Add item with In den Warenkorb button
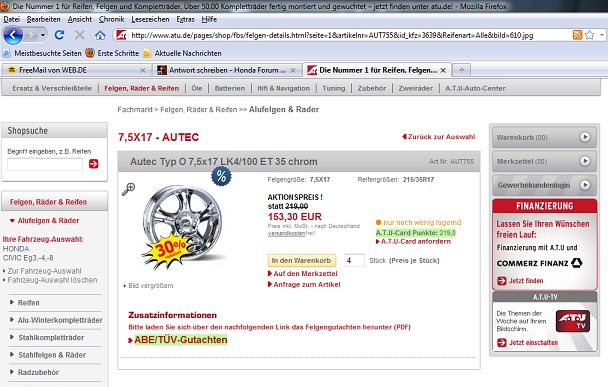This screenshot has width=608, height=387. tap(301, 261)
